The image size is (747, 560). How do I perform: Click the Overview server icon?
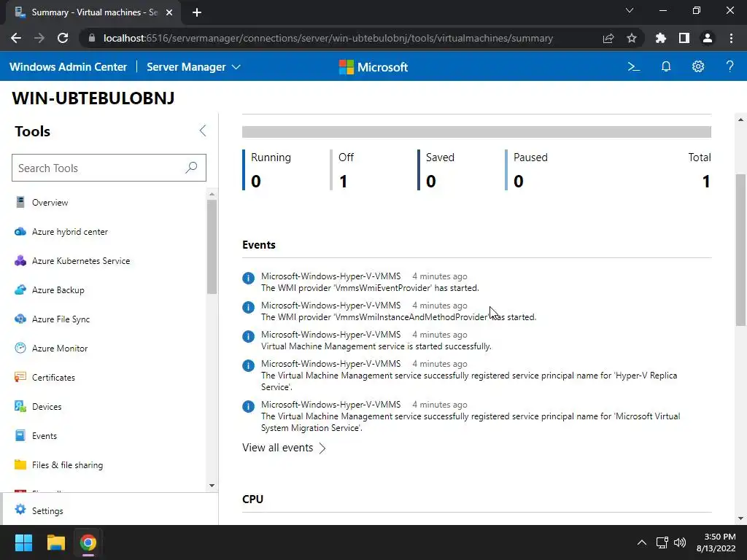click(20, 202)
